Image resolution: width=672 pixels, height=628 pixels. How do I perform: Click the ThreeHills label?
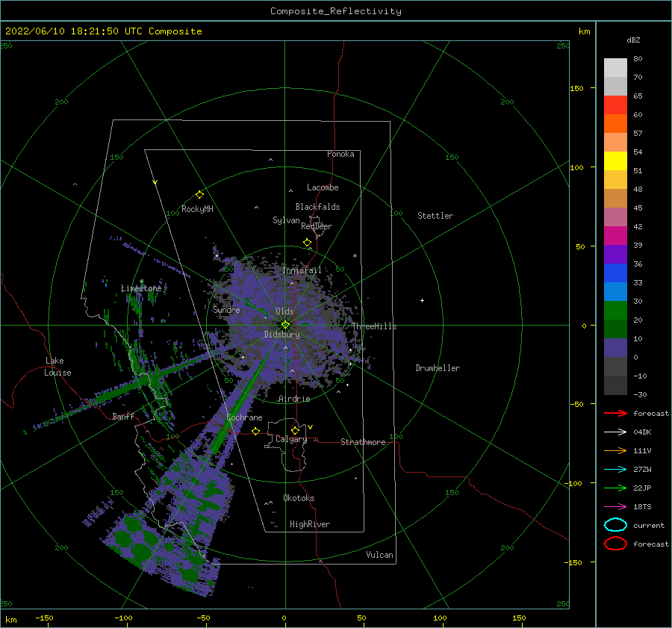[375, 326]
